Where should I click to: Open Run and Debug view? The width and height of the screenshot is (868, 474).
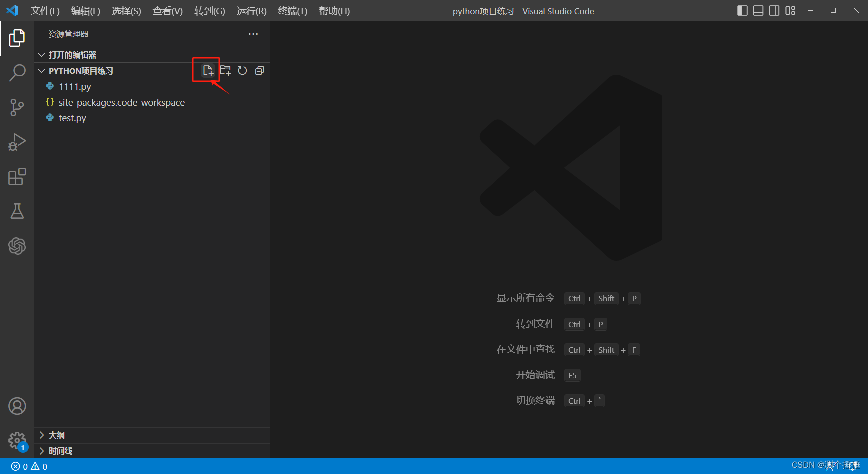coord(17,142)
